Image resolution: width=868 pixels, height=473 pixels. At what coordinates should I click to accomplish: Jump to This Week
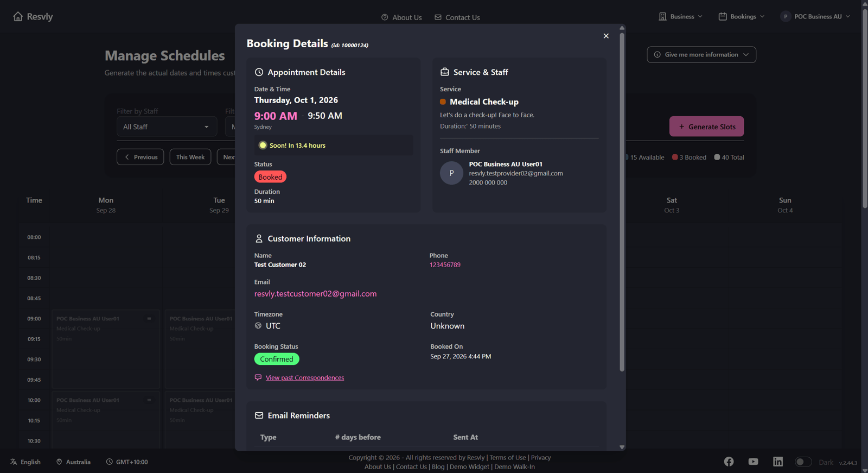point(190,157)
